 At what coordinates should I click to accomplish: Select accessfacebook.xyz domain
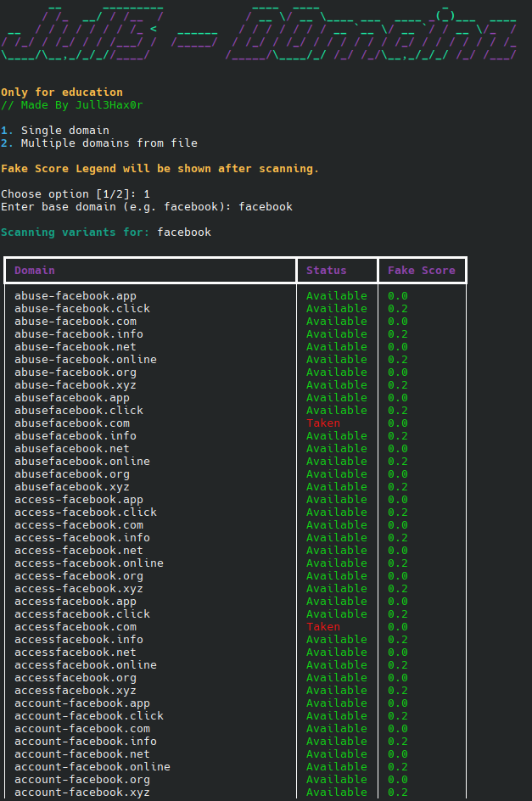[x=76, y=691]
